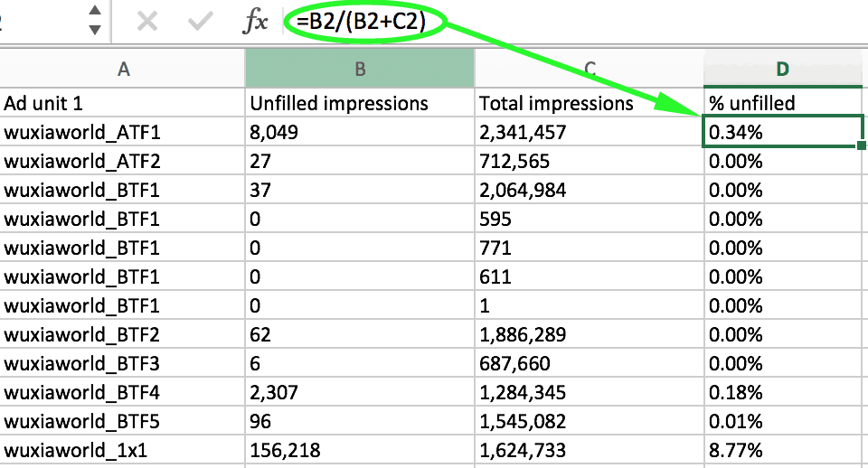The width and height of the screenshot is (868, 468).
Task: Select cell wuxiaworld_ATF2
Action: pos(122,161)
